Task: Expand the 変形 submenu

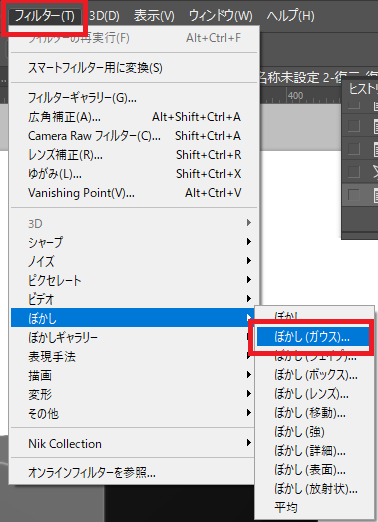Action: (133, 394)
